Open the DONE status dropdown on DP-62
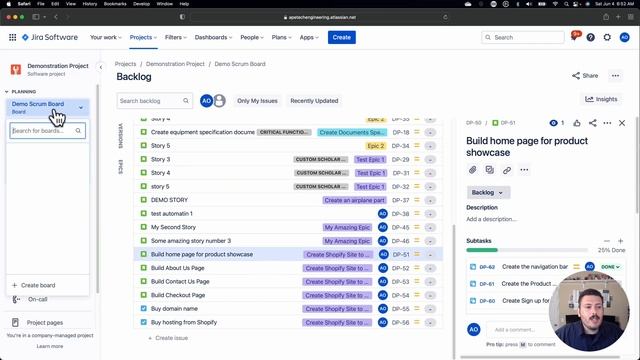The width and height of the screenshot is (640, 360). (610, 267)
